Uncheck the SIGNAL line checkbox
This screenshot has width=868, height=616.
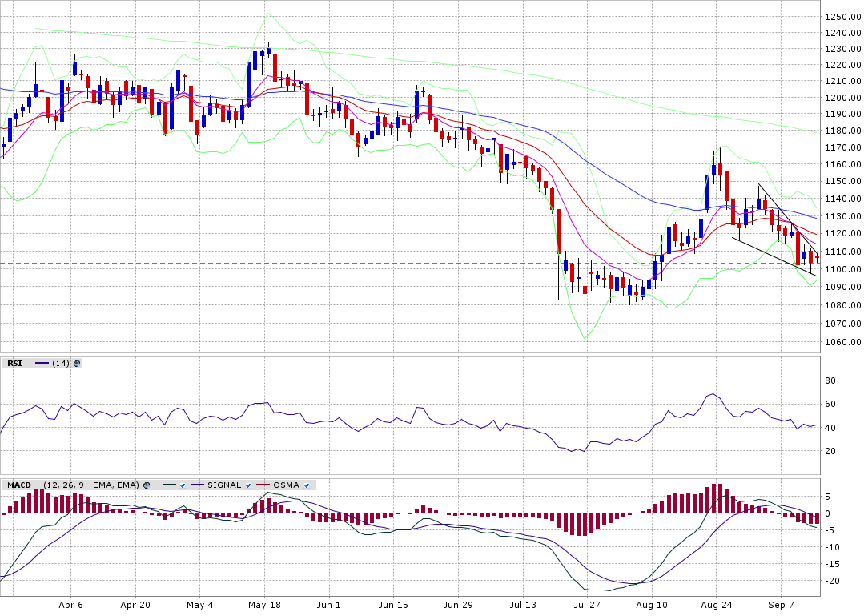tap(249, 485)
